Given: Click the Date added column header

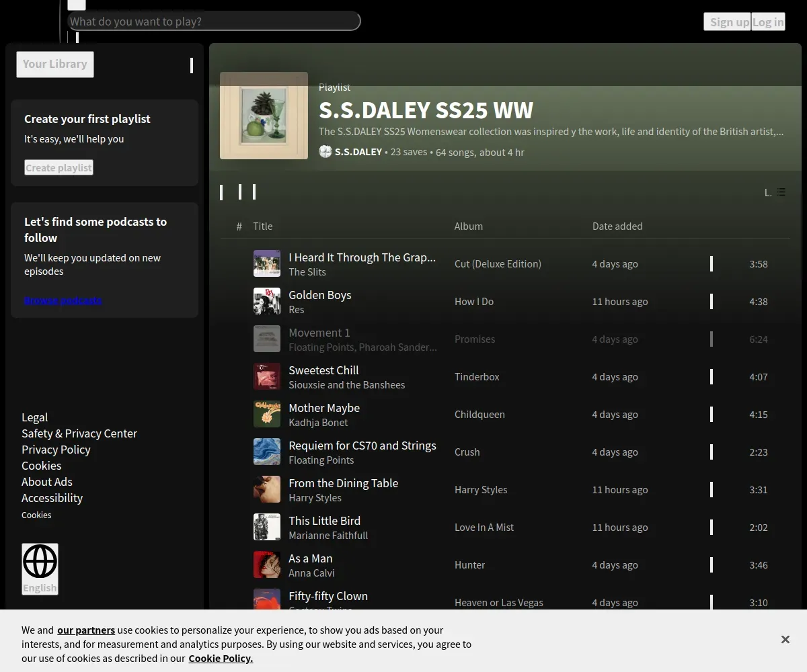Looking at the screenshot, I should pyautogui.click(x=617, y=226).
